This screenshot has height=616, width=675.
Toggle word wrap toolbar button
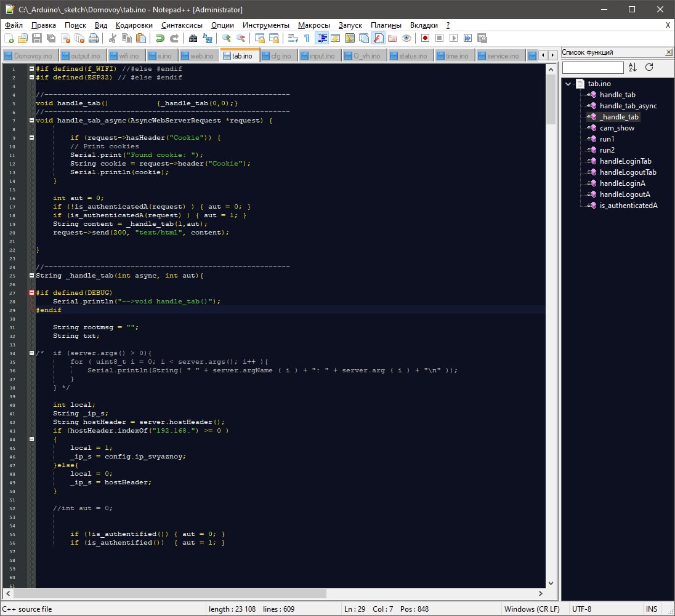pyautogui.click(x=293, y=38)
